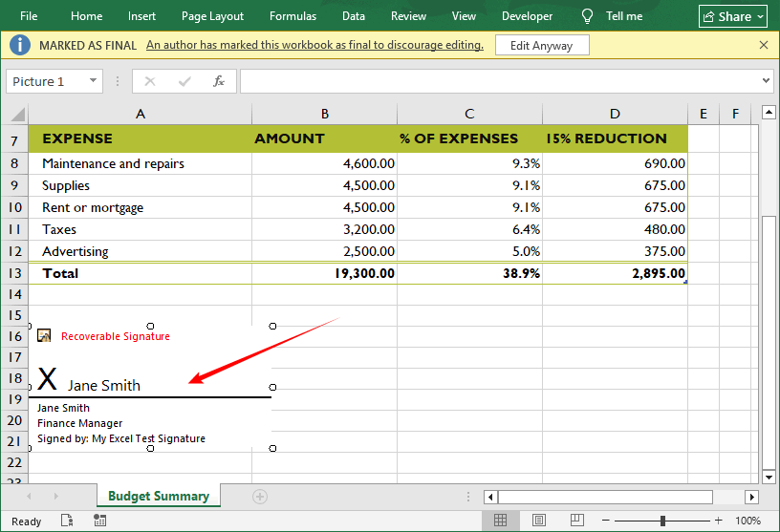
Task: Select row 8 header
Action: [14, 163]
